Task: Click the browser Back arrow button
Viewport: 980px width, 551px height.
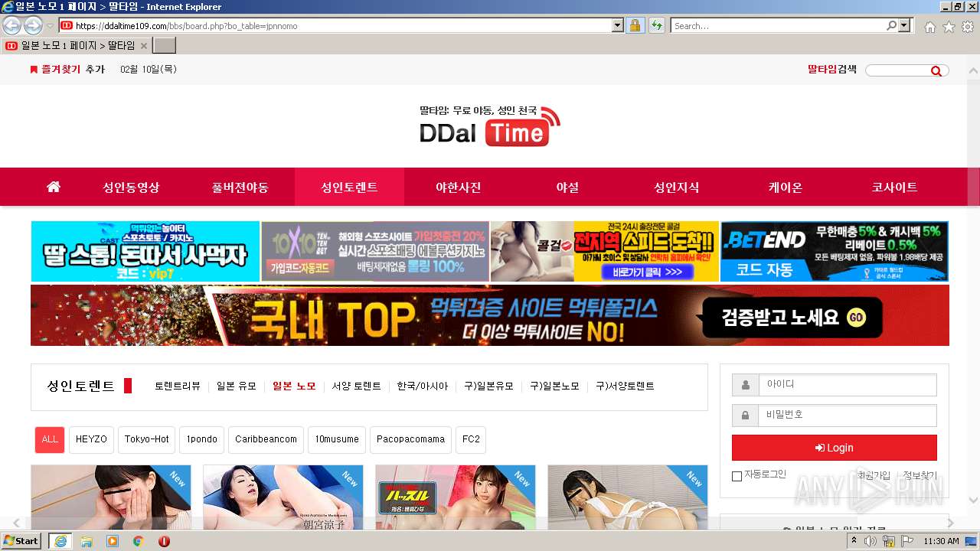Action: 11,25
